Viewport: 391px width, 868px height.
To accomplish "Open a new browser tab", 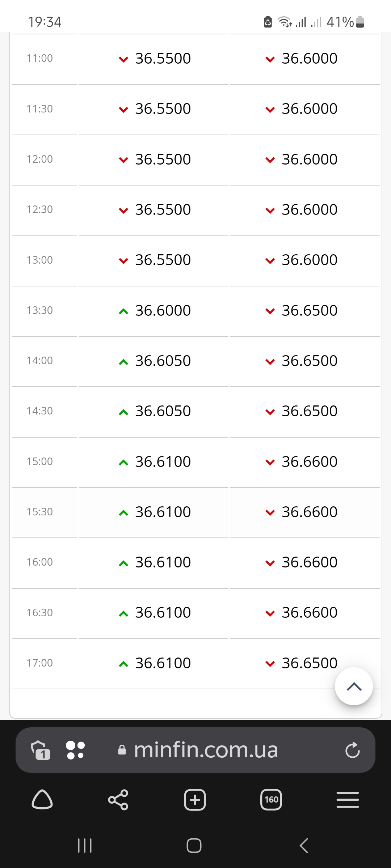I will 195,799.
